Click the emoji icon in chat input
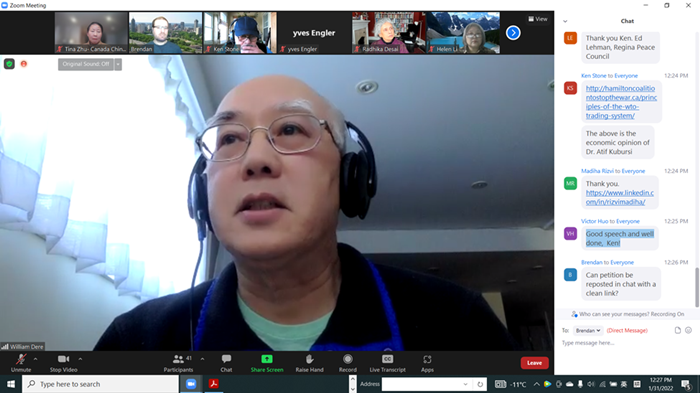Viewport: 700px width, 393px height. (x=688, y=330)
